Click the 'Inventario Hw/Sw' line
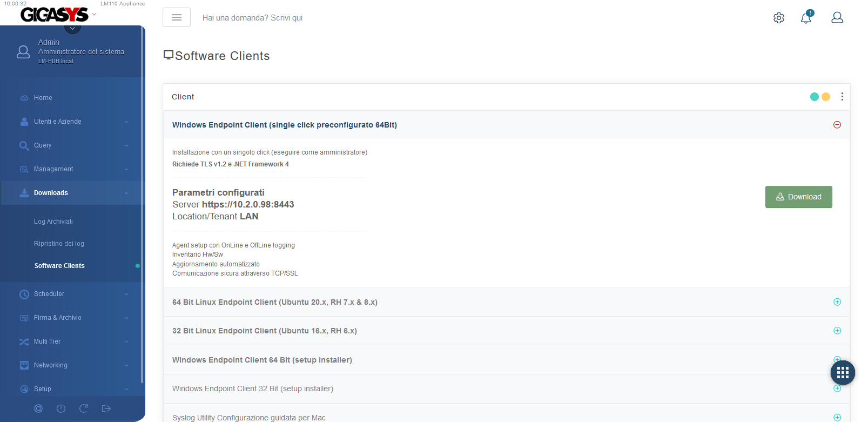 [x=198, y=254]
